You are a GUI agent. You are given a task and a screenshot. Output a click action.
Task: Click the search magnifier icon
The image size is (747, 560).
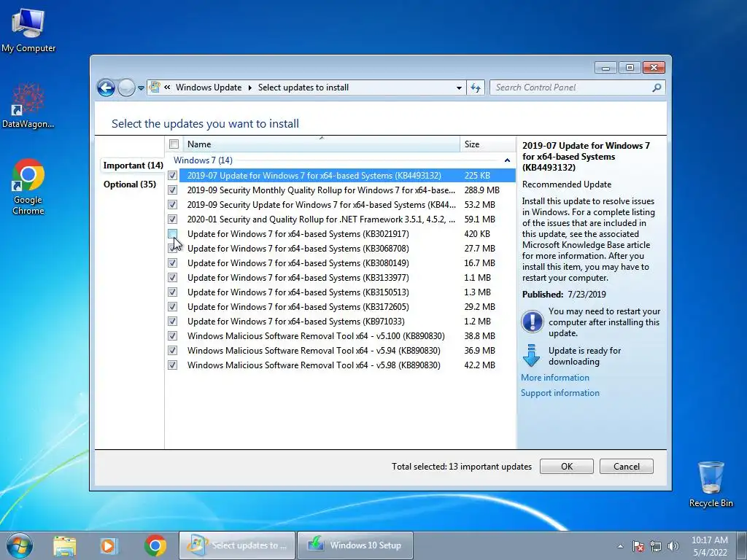657,87
